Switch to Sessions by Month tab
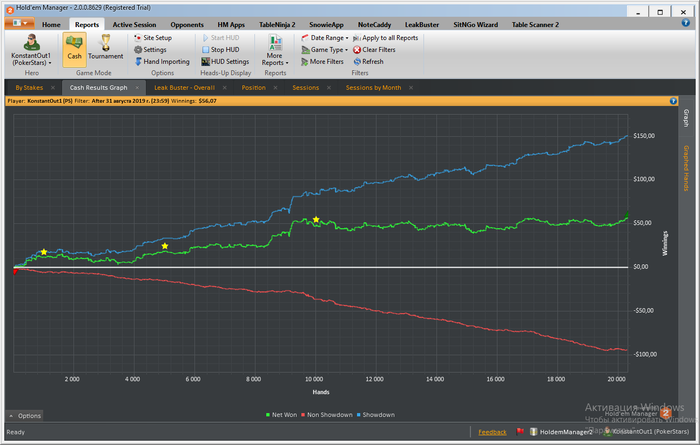This screenshot has width=700, height=445. (x=373, y=87)
